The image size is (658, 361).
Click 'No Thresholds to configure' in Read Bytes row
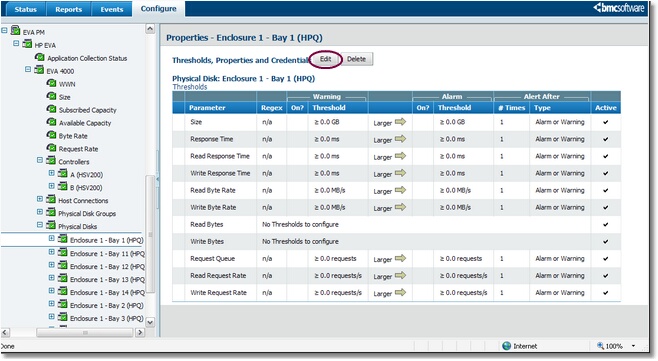300,225
